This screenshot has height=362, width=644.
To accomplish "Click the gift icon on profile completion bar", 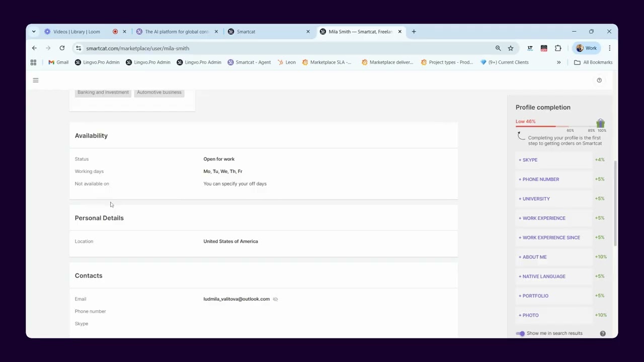I will (x=600, y=123).
